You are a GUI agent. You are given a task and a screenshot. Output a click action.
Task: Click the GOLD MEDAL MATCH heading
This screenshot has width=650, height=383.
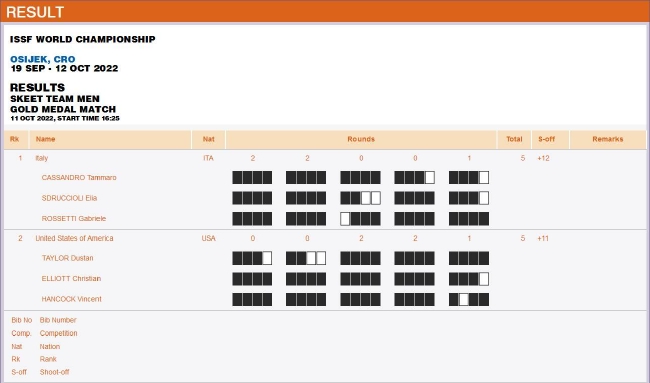[63, 109]
